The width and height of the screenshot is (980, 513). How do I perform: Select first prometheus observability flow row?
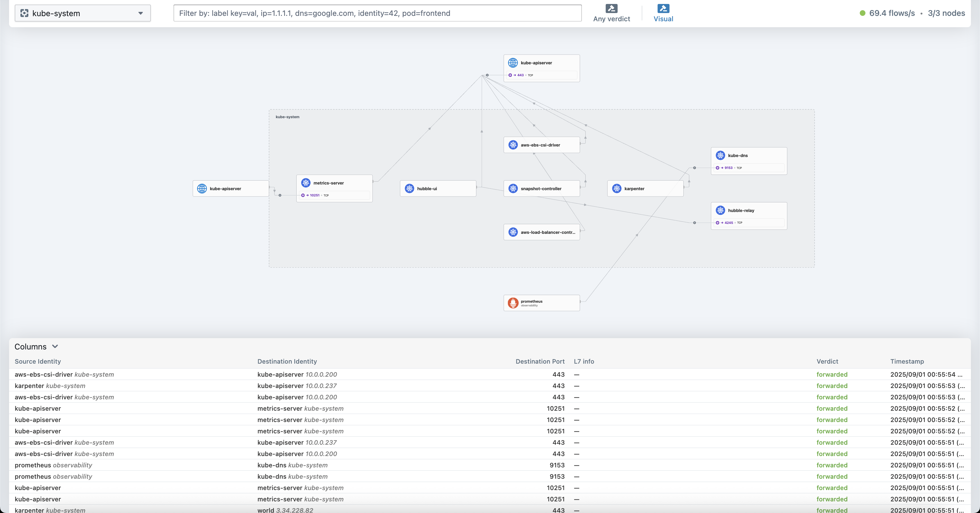coord(490,465)
